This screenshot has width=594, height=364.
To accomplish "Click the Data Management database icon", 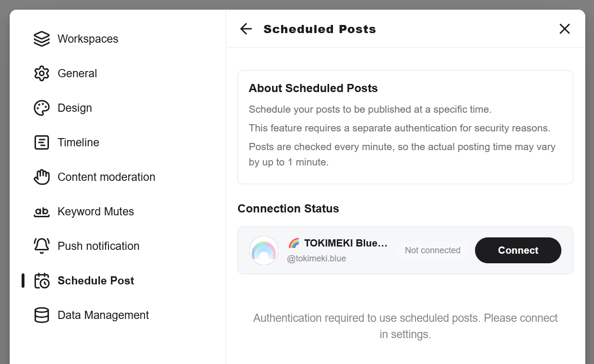I will 42,315.
